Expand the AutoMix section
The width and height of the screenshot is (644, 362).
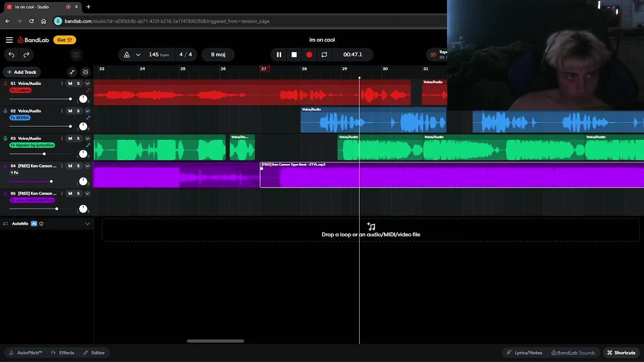click(87, 223)
